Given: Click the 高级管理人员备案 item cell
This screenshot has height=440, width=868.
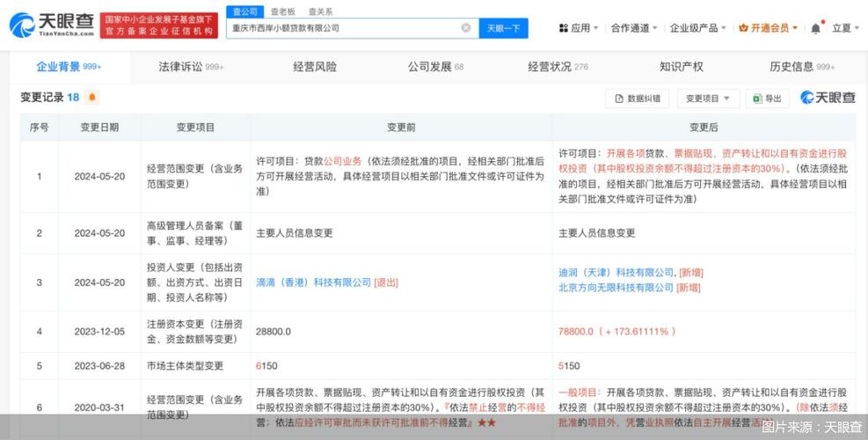Looking at the screenshot, I should [x=195, y=233].
